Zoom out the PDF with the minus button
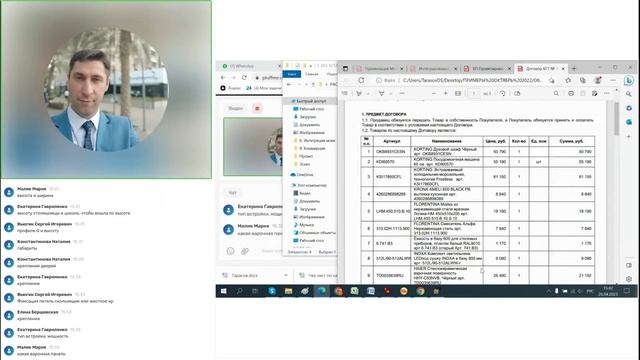The height and width of the screenshot is (360, 640). 434,93
